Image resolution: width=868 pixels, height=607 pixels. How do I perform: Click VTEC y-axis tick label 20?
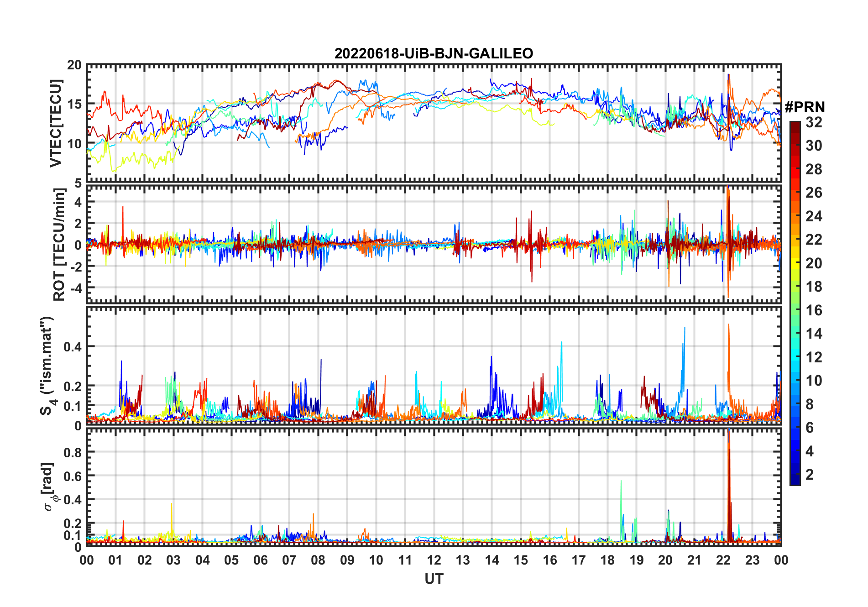(74, 65)
